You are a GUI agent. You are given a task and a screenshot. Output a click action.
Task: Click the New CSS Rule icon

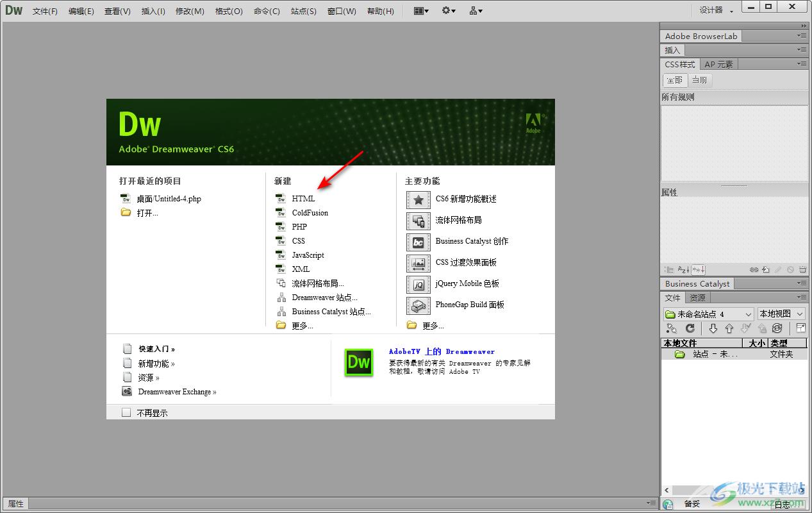pyautogui.click(x=766, y=270)
